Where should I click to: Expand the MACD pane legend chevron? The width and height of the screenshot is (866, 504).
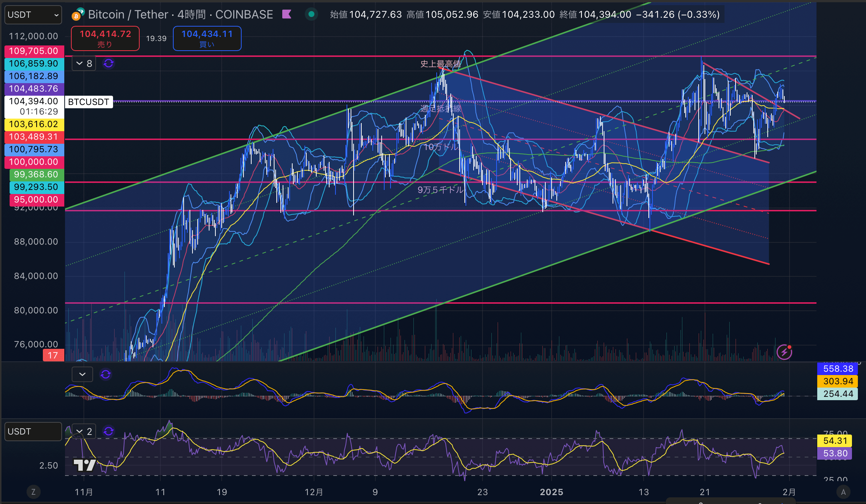click(x=82, y=374)
